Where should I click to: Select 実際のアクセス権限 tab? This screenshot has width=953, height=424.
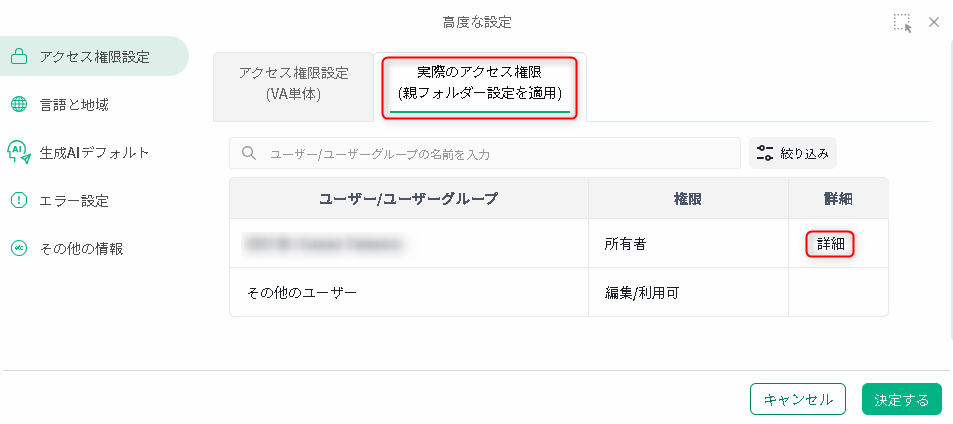480,84
